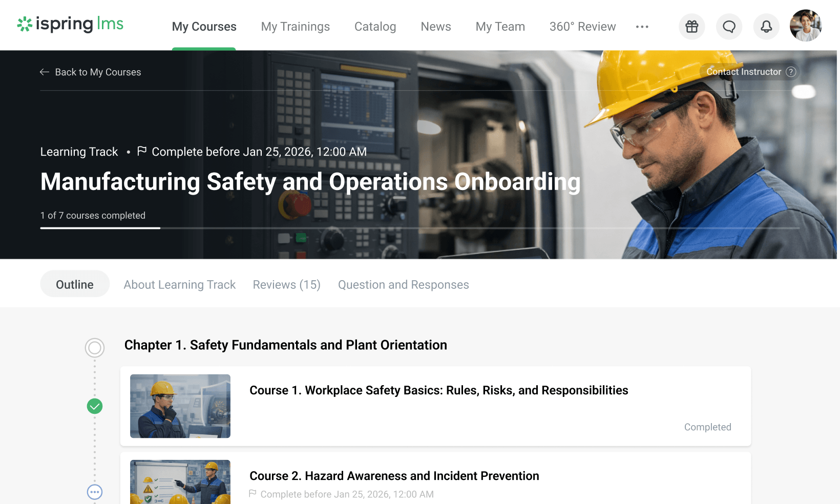Click the Chapter 1 circle marker

click(x=95, y=348)
